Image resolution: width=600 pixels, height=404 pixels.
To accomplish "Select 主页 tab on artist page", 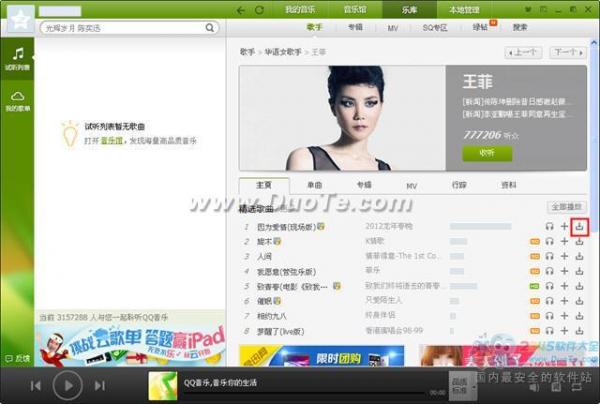I will [x=264, y=185].
